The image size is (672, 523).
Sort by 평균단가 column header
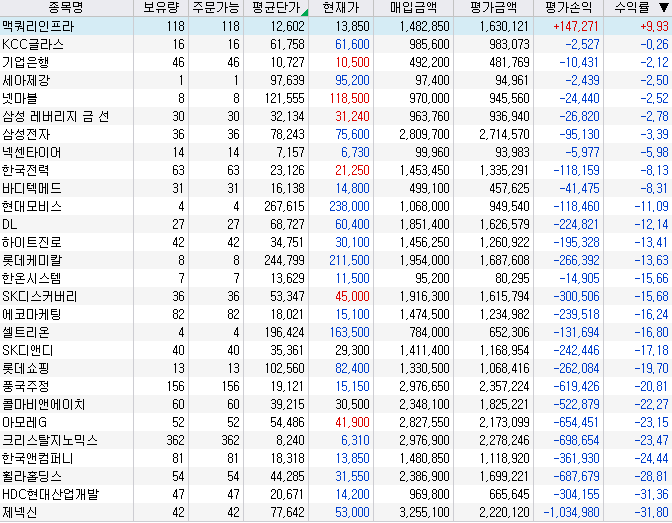click(276, 8)
